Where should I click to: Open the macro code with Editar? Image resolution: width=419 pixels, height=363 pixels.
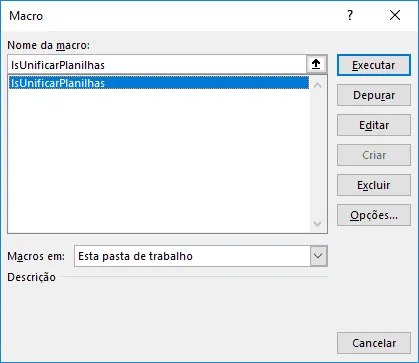tap(374, 125)
